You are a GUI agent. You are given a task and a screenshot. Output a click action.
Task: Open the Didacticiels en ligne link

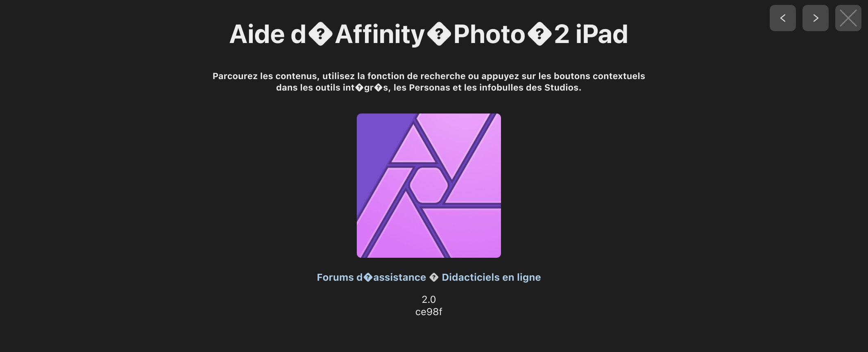491,277
